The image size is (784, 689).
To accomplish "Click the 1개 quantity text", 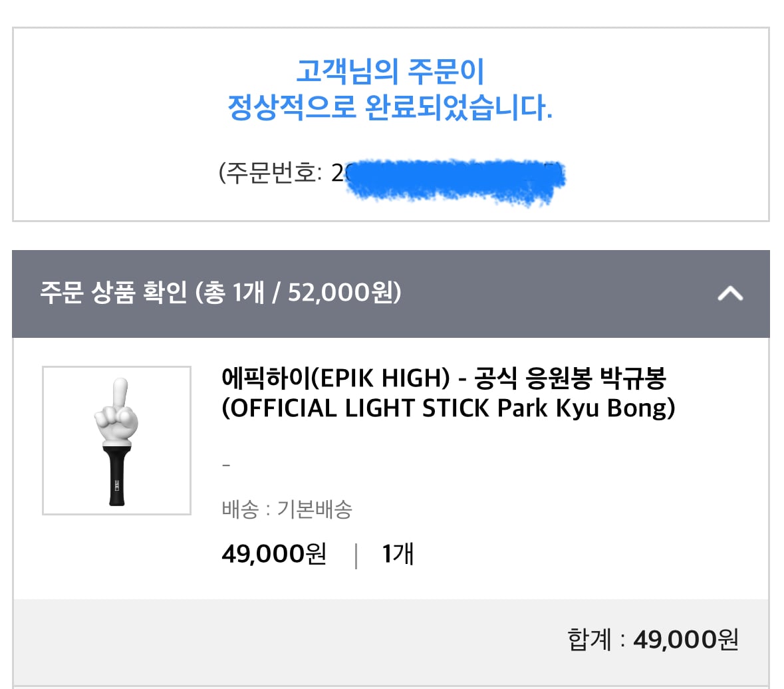I will tap(398, 554).
